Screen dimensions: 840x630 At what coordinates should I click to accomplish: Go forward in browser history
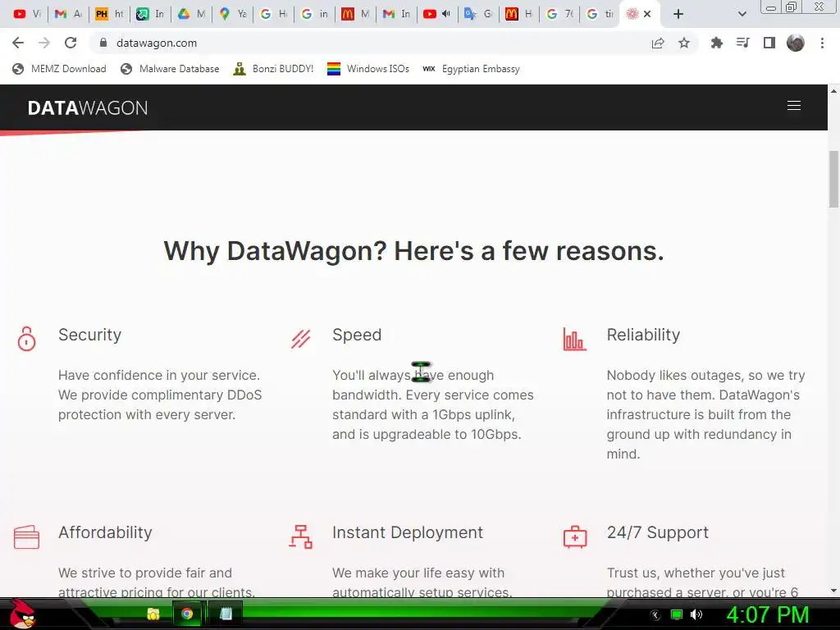tap(44, 43)
